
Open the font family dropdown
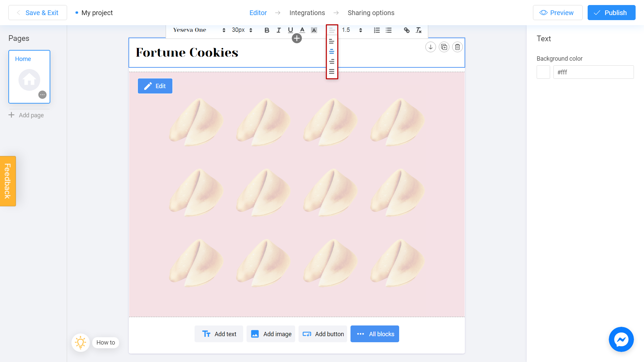click(199, 30)
